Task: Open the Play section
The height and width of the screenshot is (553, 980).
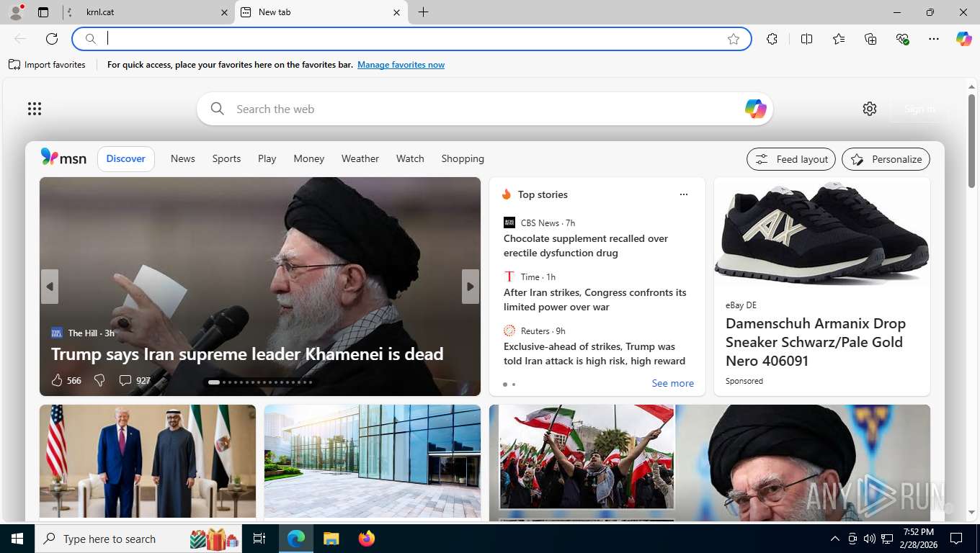Action: (x=267, y=158)
